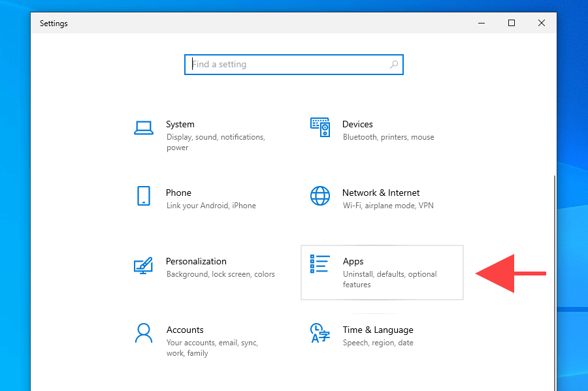This screenshot has width=588, height=391.
Task: Click "Background, lock screen, colors" description
Action: click(221, 274)
